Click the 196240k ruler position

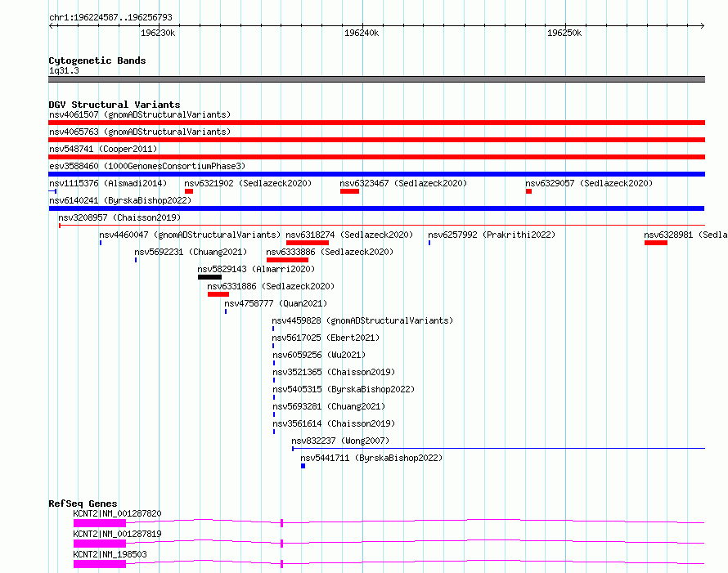[x=362, y=33]
